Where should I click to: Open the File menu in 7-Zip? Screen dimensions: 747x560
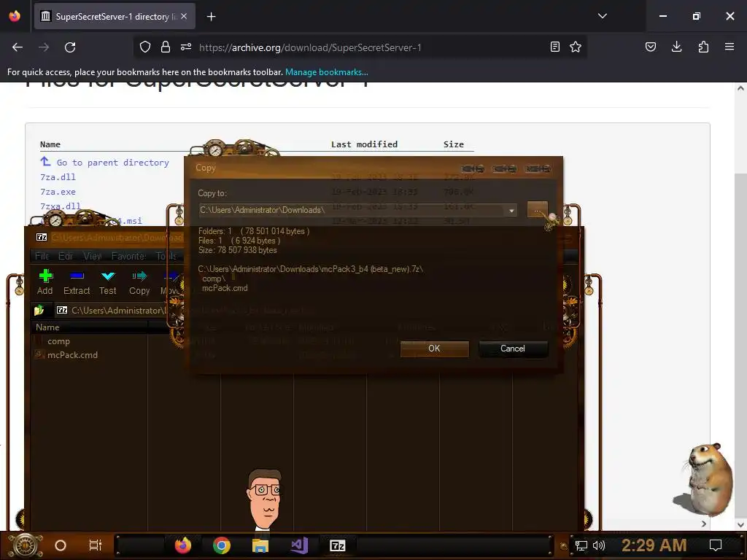(x=42, y=256)
